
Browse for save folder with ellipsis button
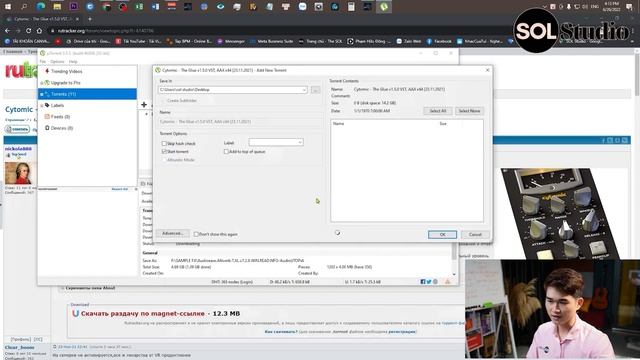click(315, 90)
